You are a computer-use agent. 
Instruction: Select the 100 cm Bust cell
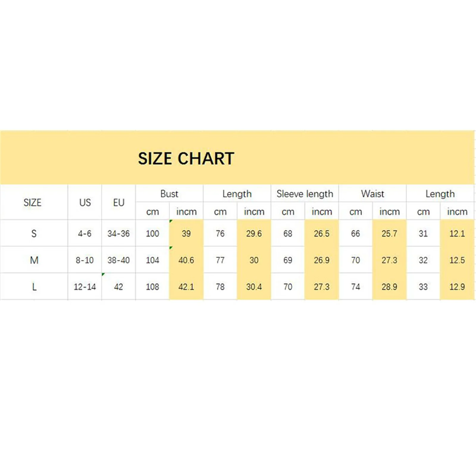152,234
